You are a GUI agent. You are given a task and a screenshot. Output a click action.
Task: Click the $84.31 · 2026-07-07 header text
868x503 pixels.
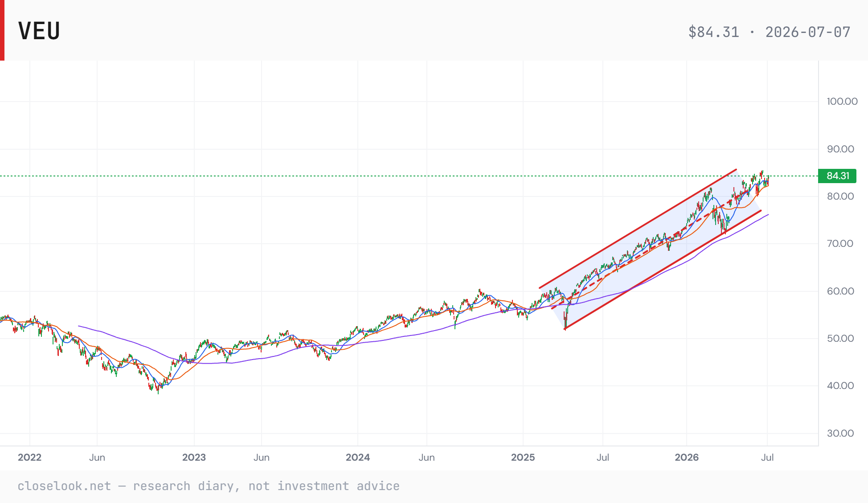click(x=769, y=32)
